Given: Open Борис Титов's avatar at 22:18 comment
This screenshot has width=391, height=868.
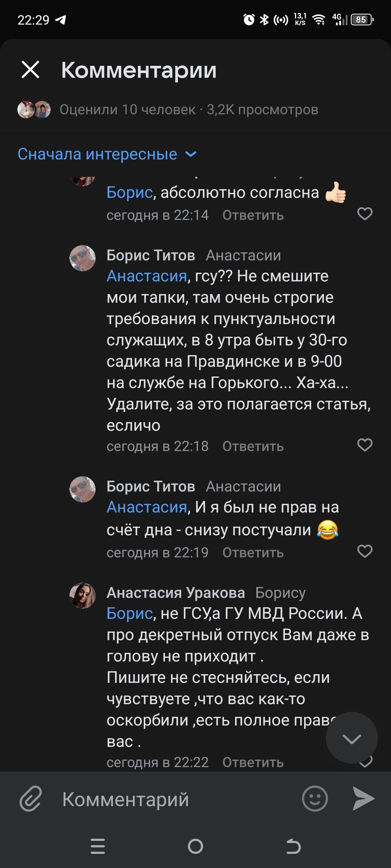Looking at the screenshot, I should 83,258.
